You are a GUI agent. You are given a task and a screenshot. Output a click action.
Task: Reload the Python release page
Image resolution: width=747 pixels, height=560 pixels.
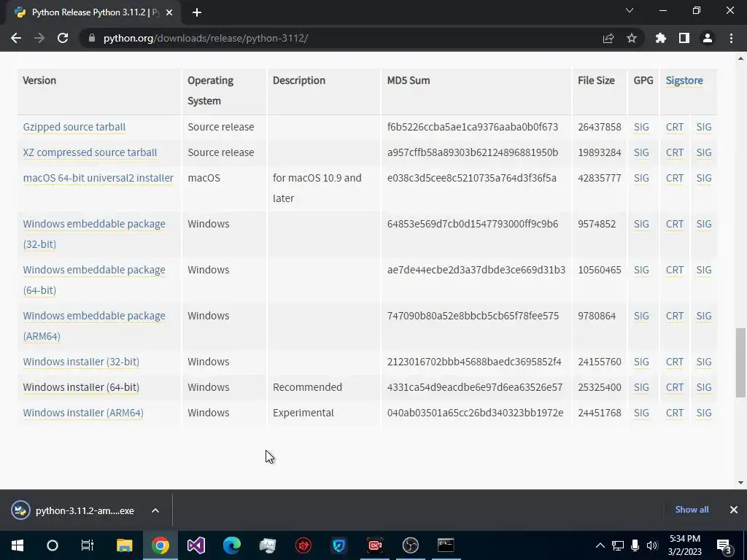point(63,38)
